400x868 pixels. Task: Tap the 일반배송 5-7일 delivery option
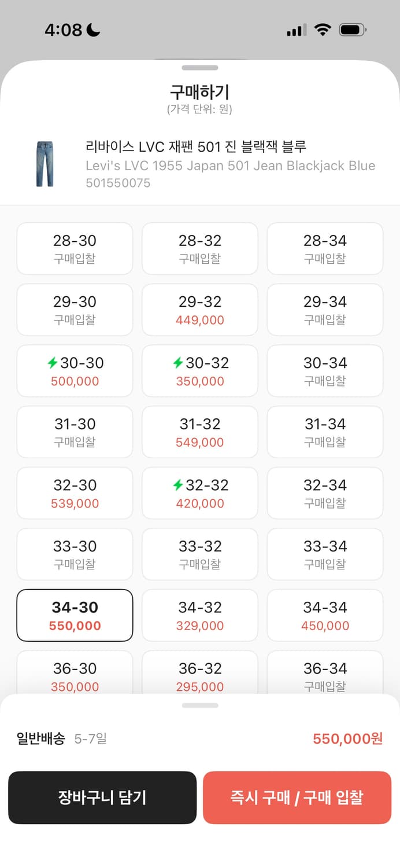(x=62, y=738)
